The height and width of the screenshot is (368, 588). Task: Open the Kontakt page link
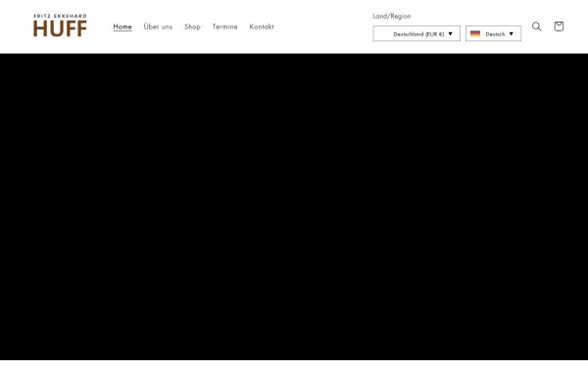[262, 26]
